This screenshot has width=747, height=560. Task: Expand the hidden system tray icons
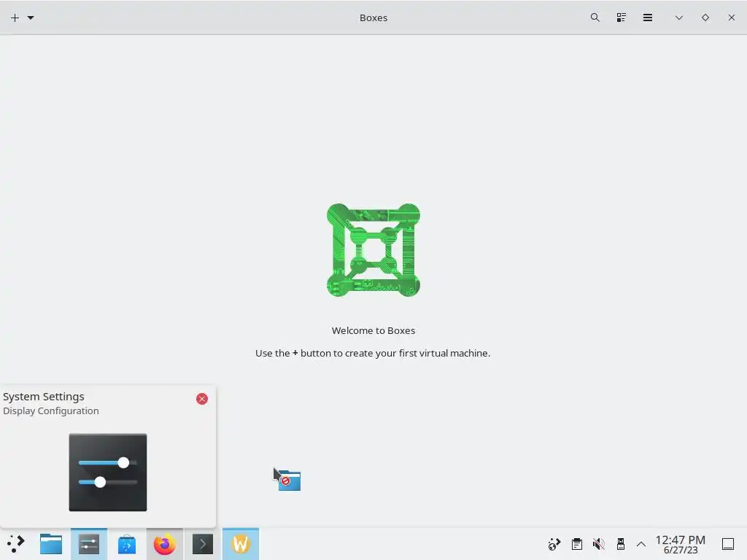(641, 544)
